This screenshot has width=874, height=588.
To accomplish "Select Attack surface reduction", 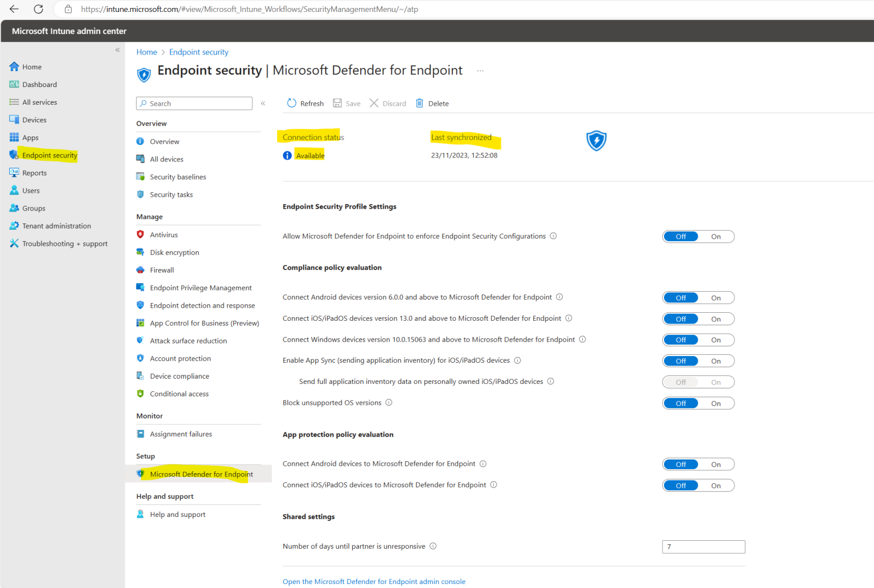I will point(188,340).
